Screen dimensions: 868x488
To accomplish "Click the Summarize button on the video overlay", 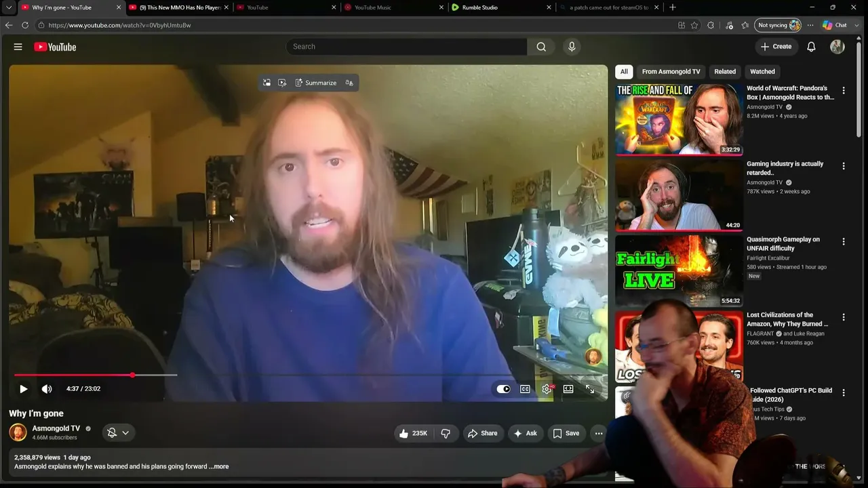I will pyautogui.click(x=316, y=83).
